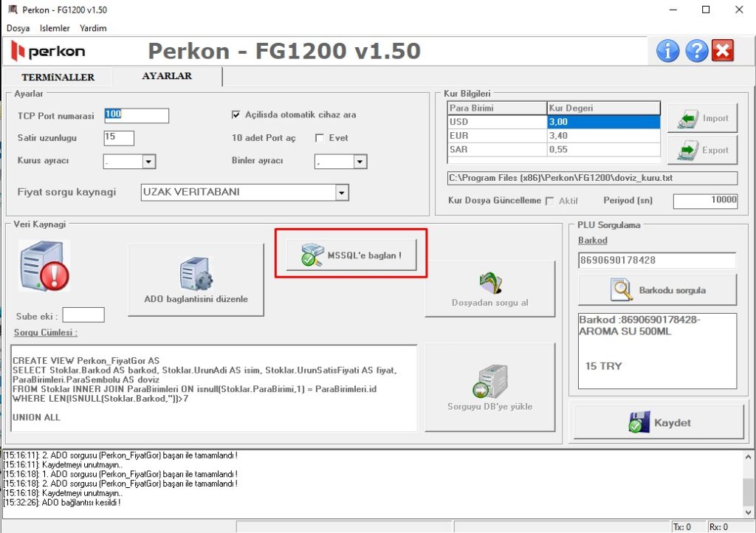
Task: Click the server warning status icon
Action: (x=44, y=266)
